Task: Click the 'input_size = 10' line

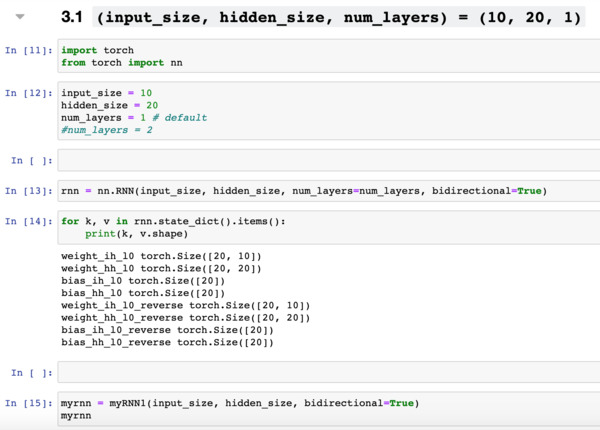Action: tap(106, 93)
